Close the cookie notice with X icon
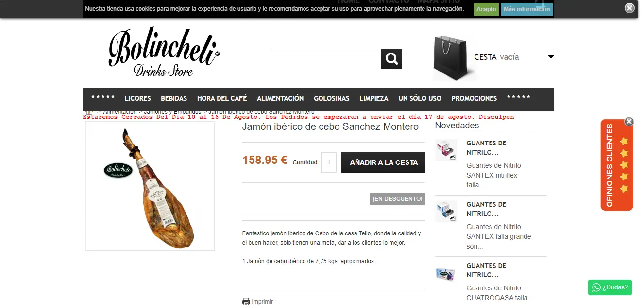The width and height of the screenshot is (644, 305). click(x=629, y=8)
